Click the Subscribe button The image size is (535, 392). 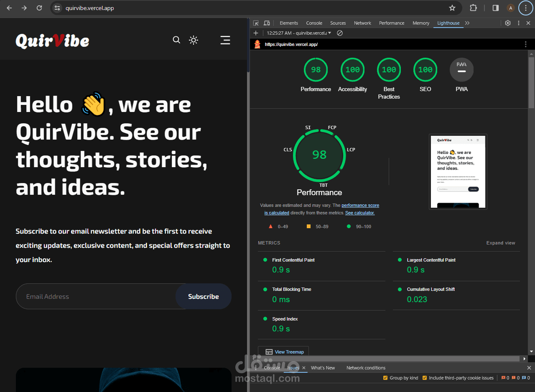pyautogui.click(x=204, y=296)
